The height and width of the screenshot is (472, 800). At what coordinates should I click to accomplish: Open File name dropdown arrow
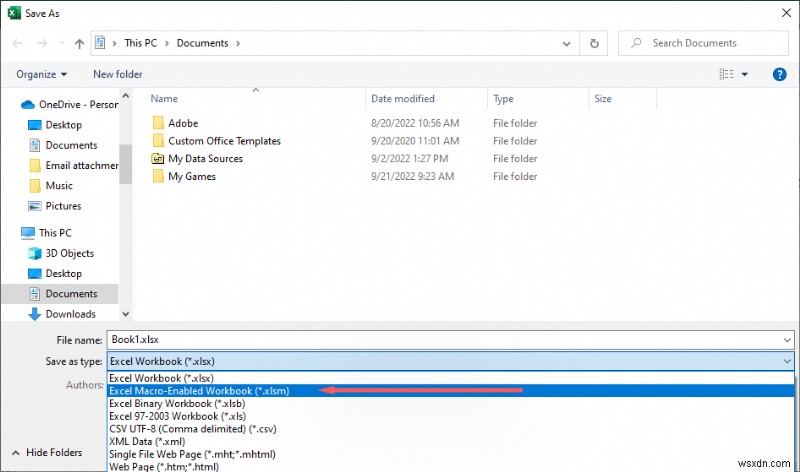(787, 340)
